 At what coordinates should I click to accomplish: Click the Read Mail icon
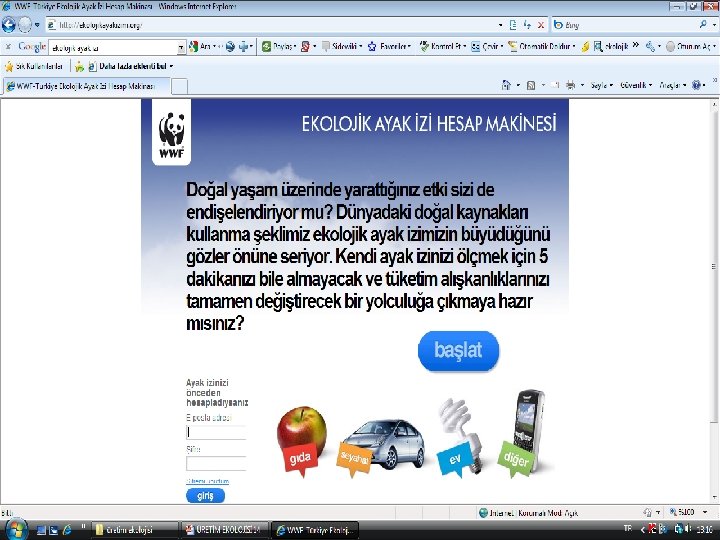click(x=555, y=85)
